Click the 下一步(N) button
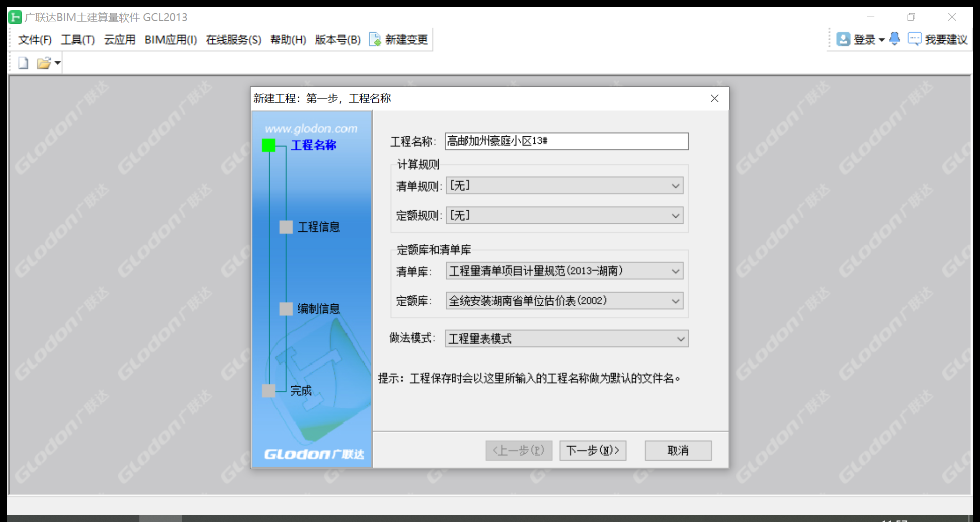Viewport: 980px width, 522px height. click(x=593, y=451)
